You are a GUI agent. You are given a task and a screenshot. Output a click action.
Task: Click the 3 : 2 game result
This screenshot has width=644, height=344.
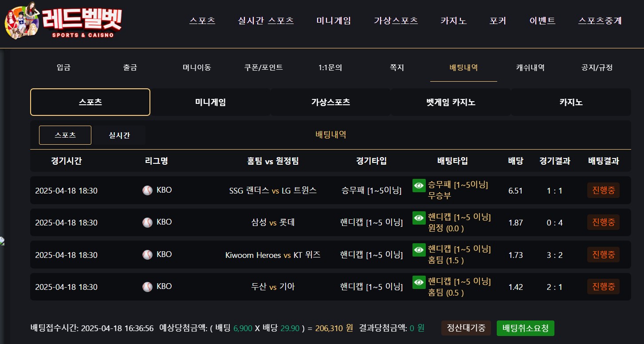coord(555,255)
